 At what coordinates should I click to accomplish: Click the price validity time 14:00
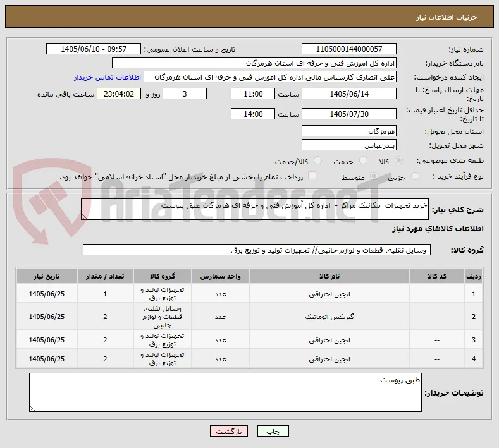click(253, 114)
